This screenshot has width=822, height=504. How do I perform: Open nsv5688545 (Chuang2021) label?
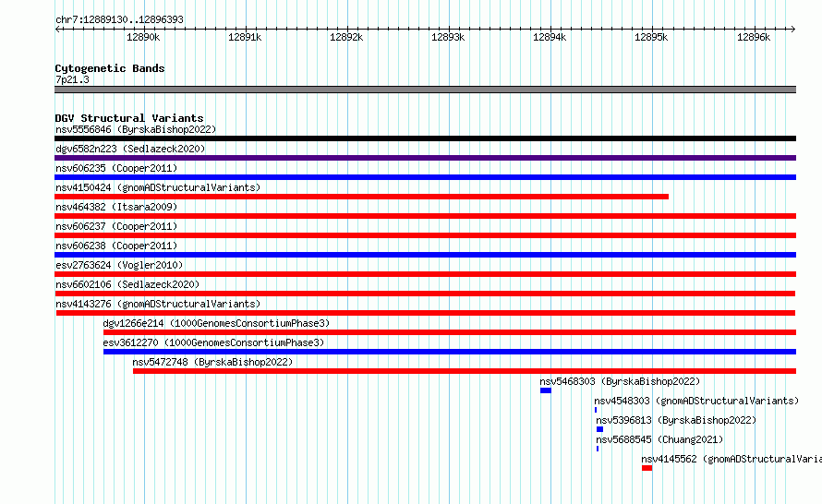click(x=659, y=439)
